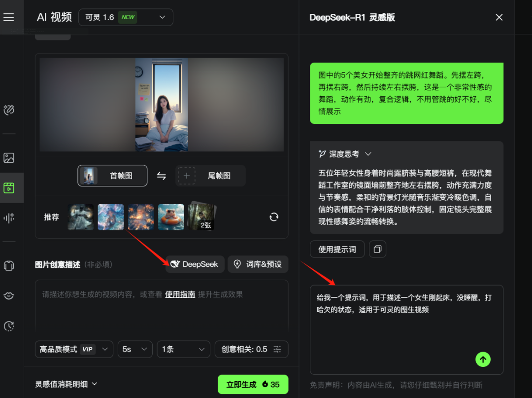Open the AI image sidebar icon
Viewport: 532px width, 398px height.
[9, 158]
